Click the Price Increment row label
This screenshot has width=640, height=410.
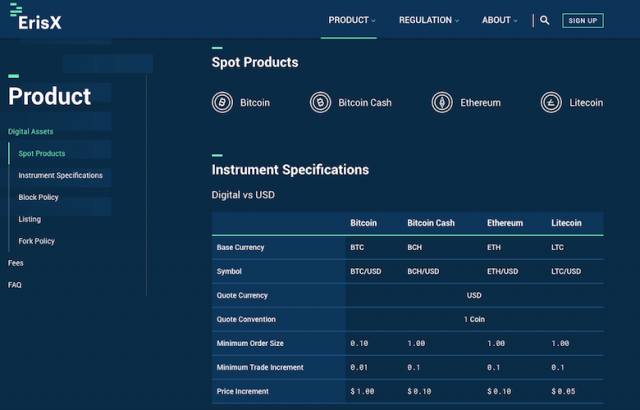pyautogui.click(x=242, y=391)
